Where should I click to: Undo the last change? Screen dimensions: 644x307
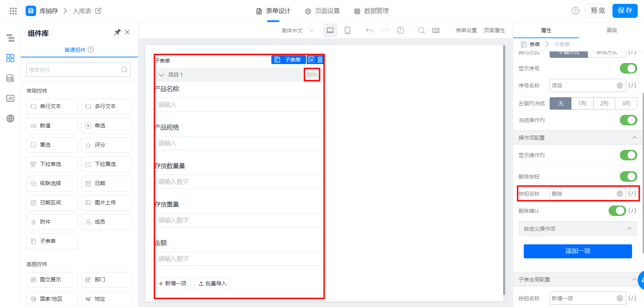369,30
